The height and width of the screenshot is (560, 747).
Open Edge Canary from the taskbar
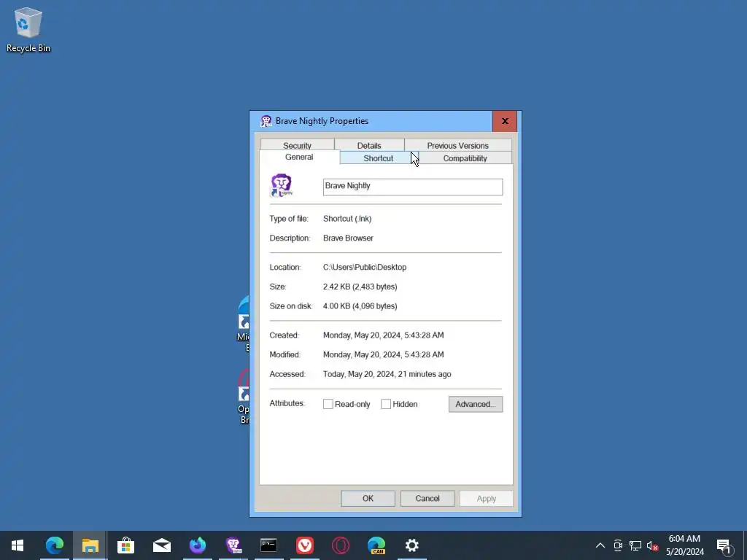tap(376, 545)
